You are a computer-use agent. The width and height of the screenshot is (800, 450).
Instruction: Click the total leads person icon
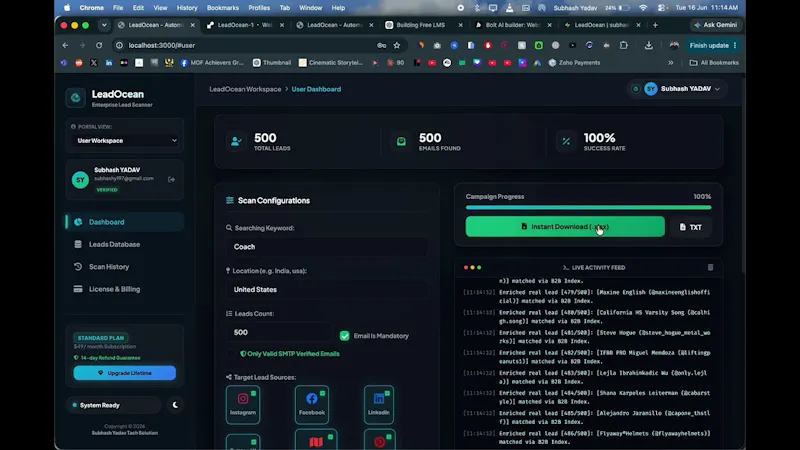point(236,141)
